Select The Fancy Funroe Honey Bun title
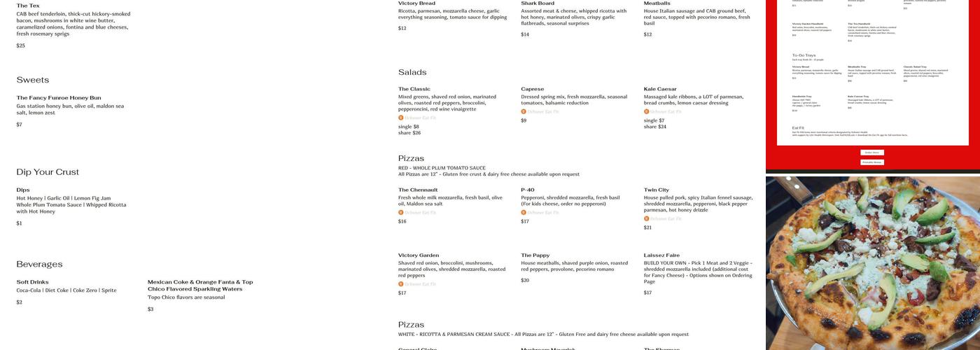Image resolution: width=980 pixels, height=350 pixels. point(59,98)
